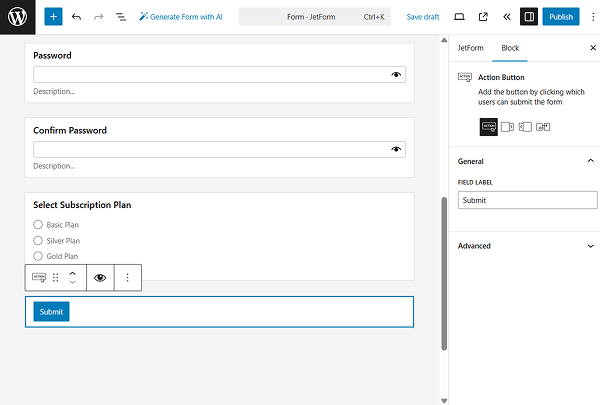Show password in Confirm Password field
600x405 pixels.
tap(396, 149)
